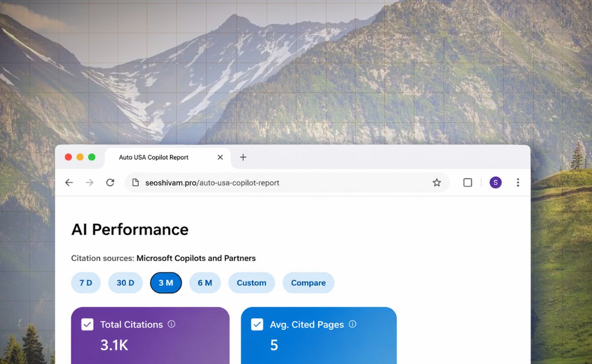Reload the Copilot report page

(110, 182)
